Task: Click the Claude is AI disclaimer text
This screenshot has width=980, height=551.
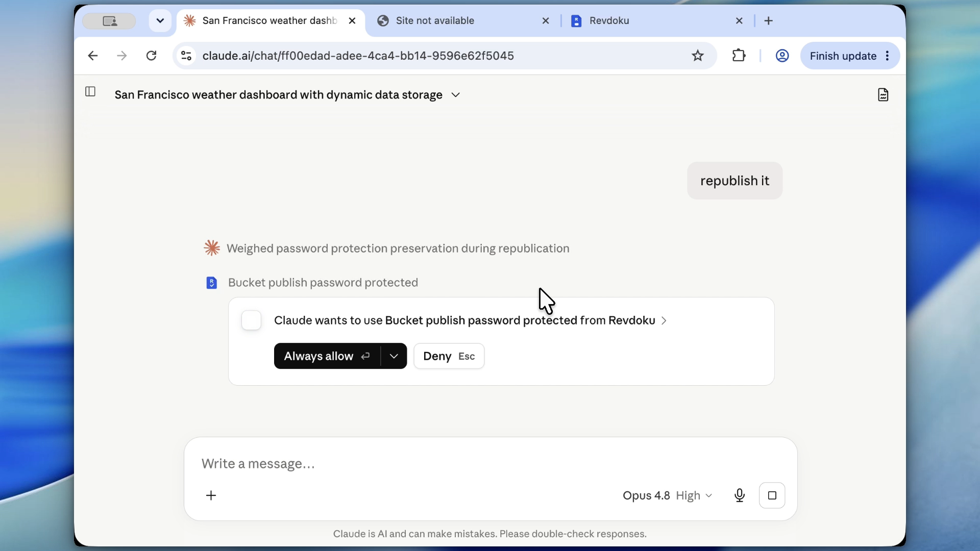Action: [x=490, y=534]
